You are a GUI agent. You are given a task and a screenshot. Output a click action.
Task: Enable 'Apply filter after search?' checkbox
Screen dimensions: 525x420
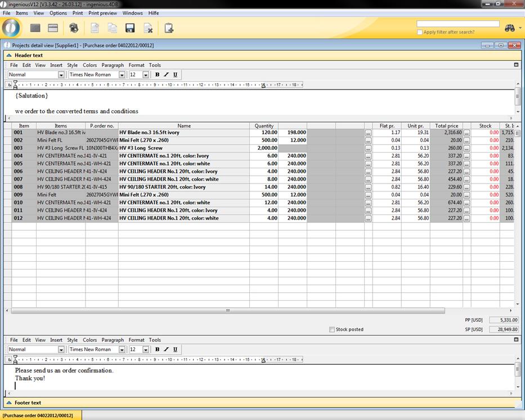coord(420,32)
